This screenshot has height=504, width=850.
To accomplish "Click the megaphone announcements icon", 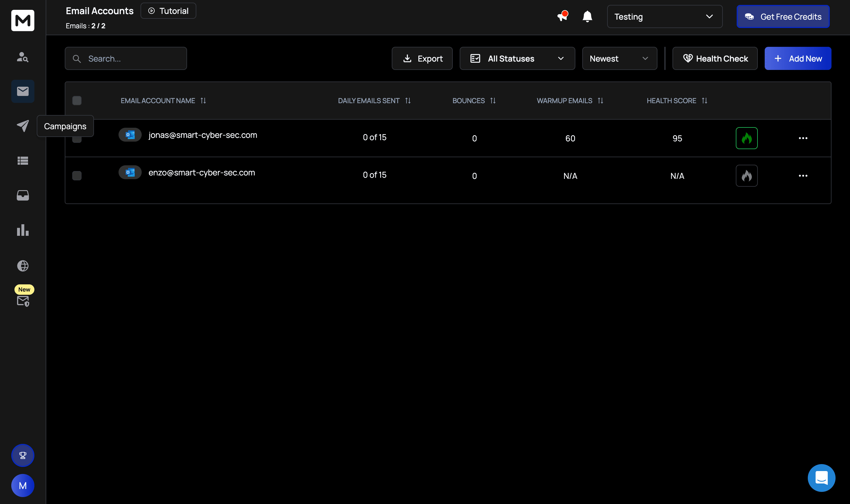I will (562, 16).
